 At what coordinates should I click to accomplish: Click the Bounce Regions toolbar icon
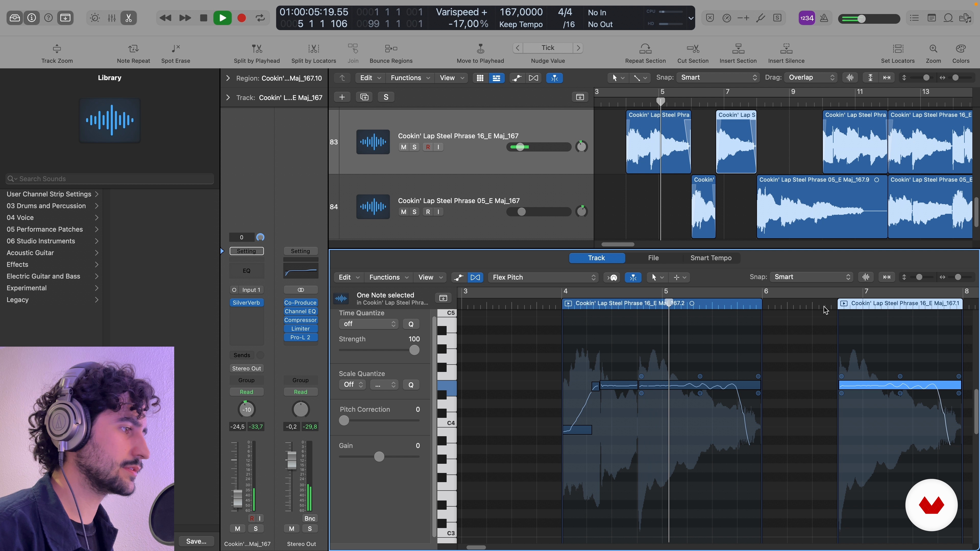pos(391,49)
